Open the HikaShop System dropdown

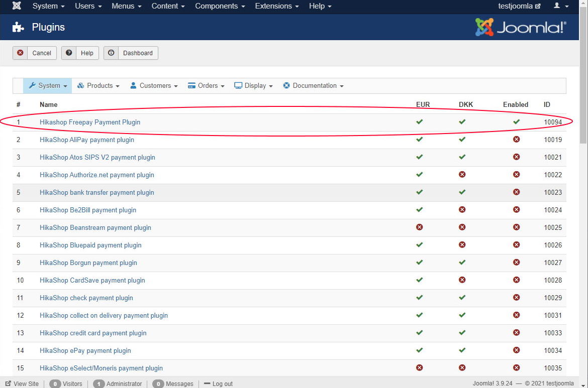pos(48,86)
